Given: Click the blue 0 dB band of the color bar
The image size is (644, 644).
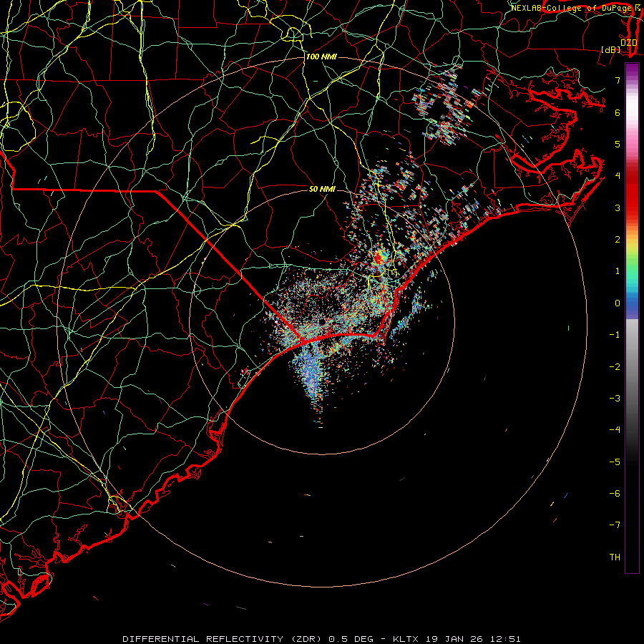Looking at the screenshot, I should tap(632, 304).
